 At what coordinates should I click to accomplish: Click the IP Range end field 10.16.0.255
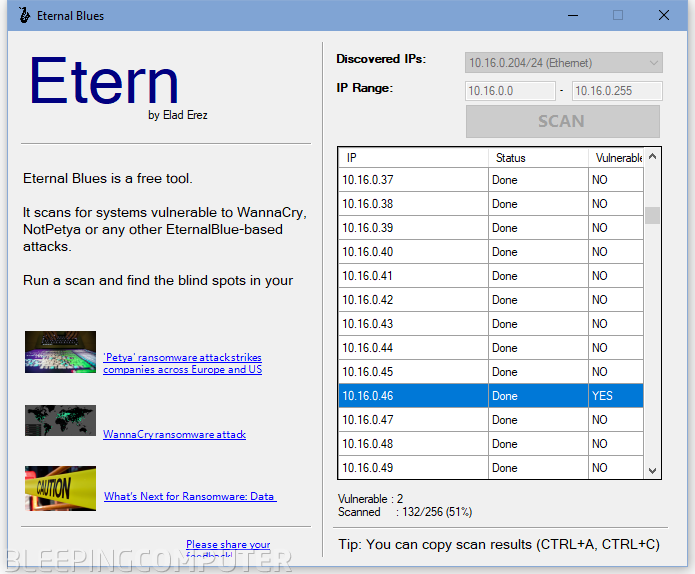click(617, 91)
